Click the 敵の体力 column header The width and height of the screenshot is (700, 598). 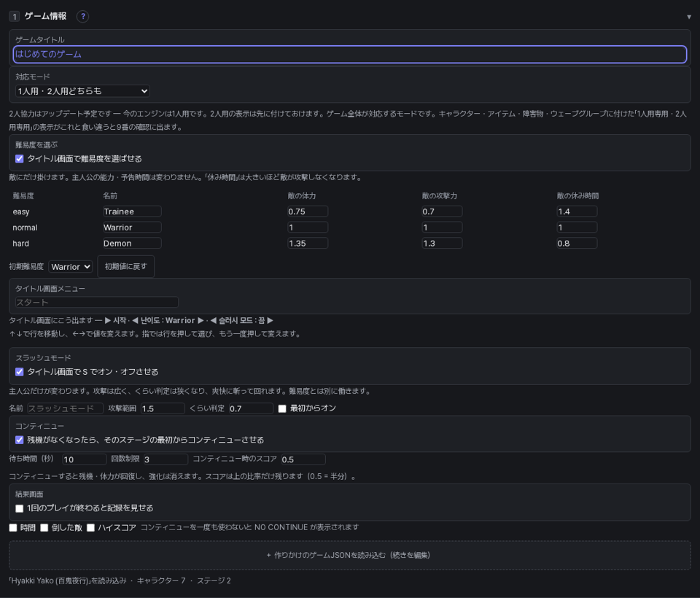click(302, 195)
